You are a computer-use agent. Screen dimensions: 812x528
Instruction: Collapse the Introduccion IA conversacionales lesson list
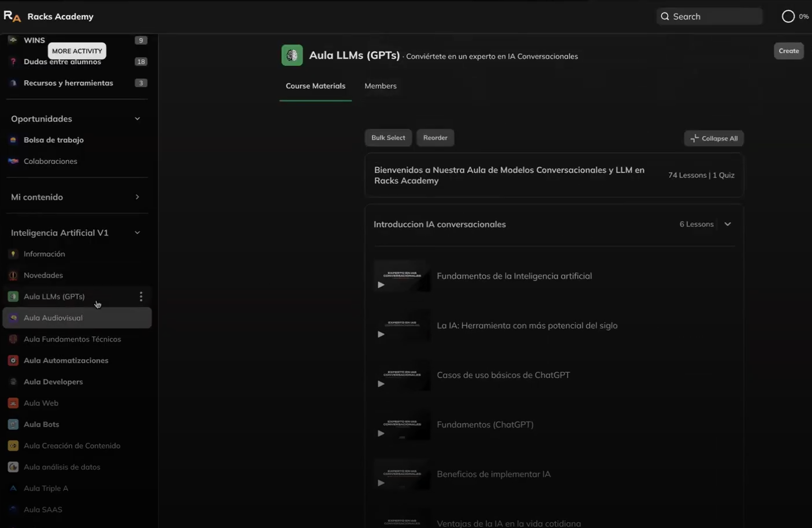tap(728, 224)
